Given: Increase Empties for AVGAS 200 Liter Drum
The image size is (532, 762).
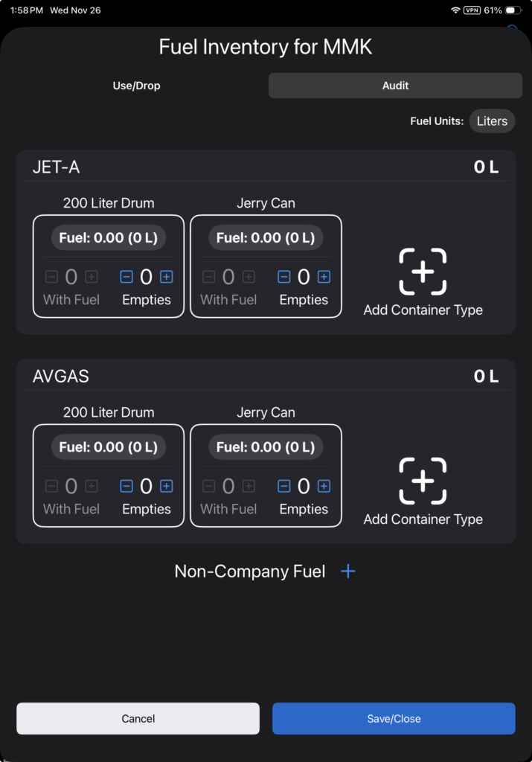Looking at the screenshot, I should 167,486.
